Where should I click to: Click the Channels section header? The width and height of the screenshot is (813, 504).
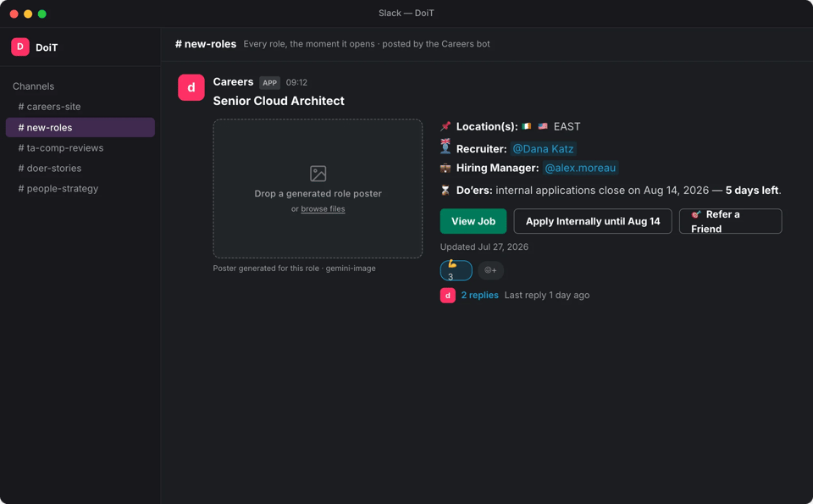click(33, 86)
